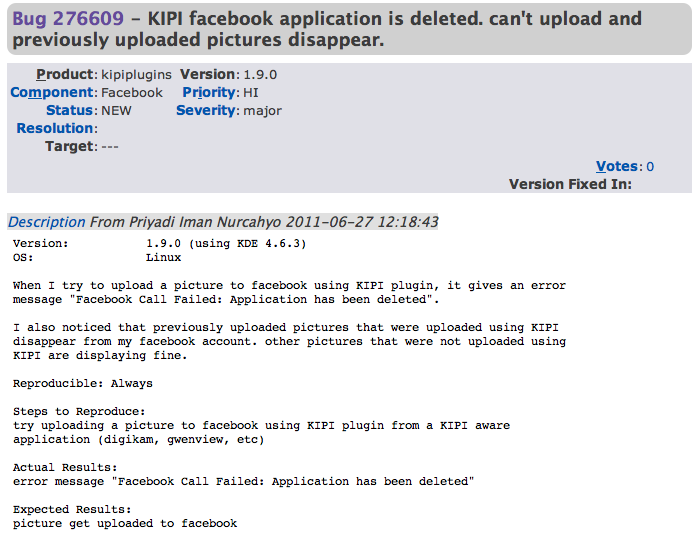Click the 'major' severity value
Screen dimensions: 699x534
tap(262, 111)
